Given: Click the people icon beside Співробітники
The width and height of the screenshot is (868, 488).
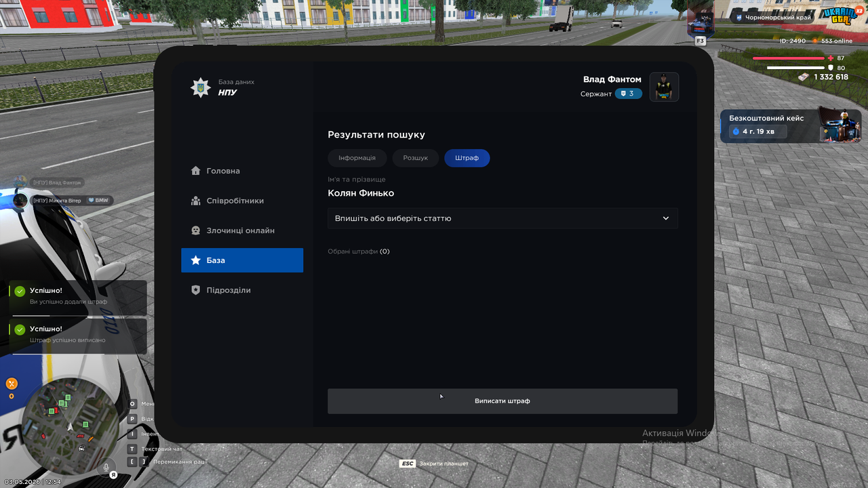Looking at the screenshot, I should tap(196, 201).
